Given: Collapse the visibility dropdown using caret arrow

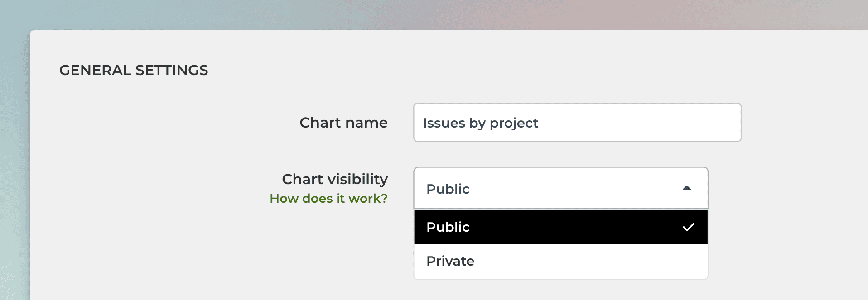Looking at the screenshot, I should [x=686, y=188].
